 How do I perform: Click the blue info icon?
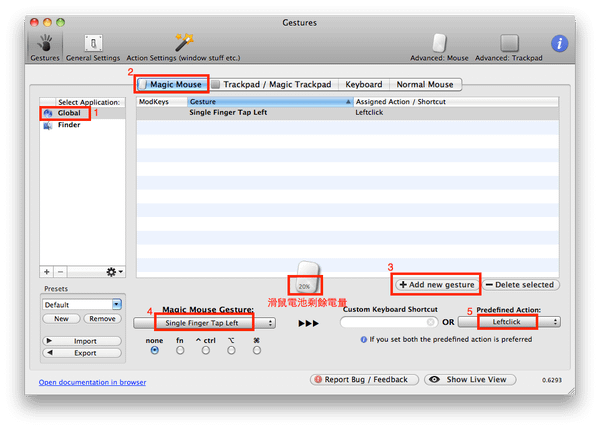click(559, 43)
